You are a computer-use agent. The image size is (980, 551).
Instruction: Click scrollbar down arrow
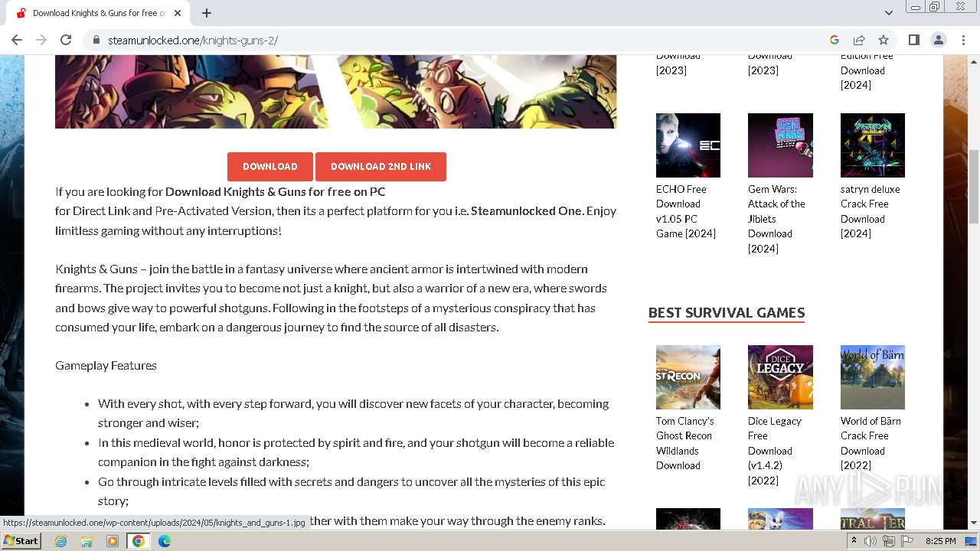click(x=974, y=523)
